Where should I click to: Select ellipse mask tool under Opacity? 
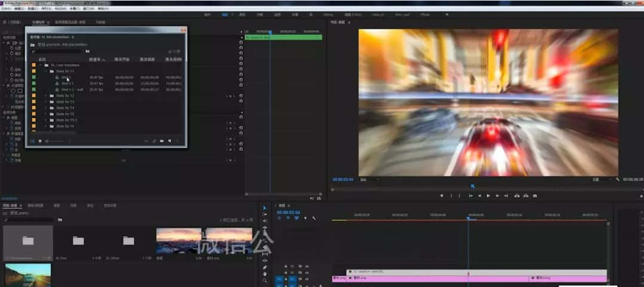point(13,90)
